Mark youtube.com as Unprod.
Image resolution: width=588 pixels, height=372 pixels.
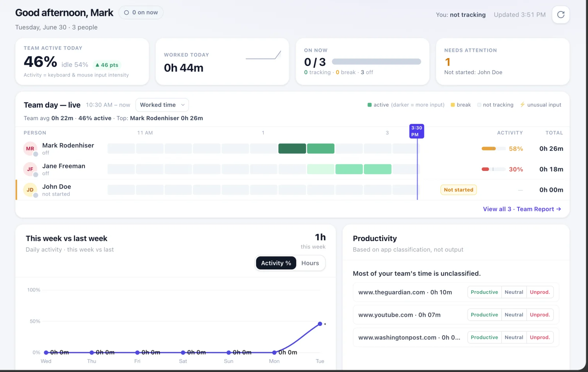(x=540, y=315)
